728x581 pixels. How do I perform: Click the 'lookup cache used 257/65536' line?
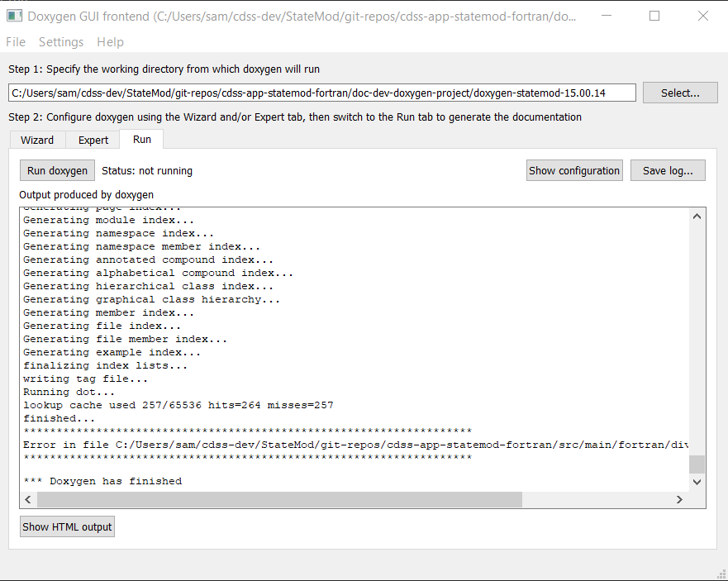tap(178, 405)
